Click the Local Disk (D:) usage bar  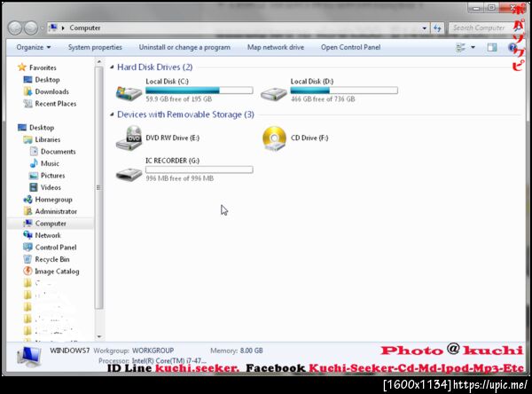click(x=344, y=91)
